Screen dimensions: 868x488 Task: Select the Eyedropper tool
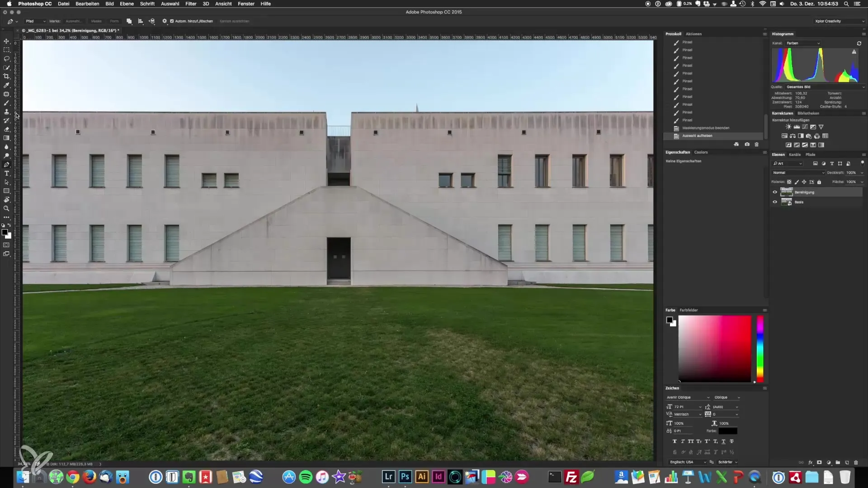point(6,85)
